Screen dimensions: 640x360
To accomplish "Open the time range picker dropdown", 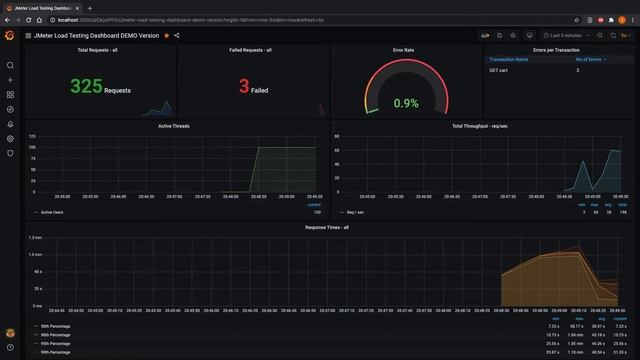I will pyautogui.click(x=567, y=36).
